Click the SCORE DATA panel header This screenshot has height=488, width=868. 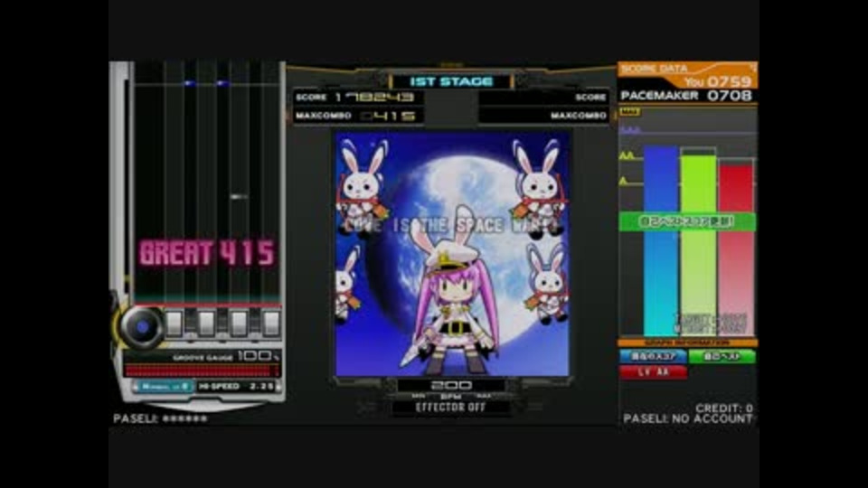click(x=655, y=69)
